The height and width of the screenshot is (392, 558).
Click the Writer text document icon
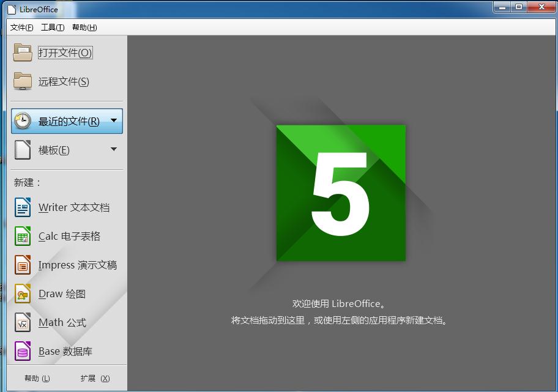23,207
